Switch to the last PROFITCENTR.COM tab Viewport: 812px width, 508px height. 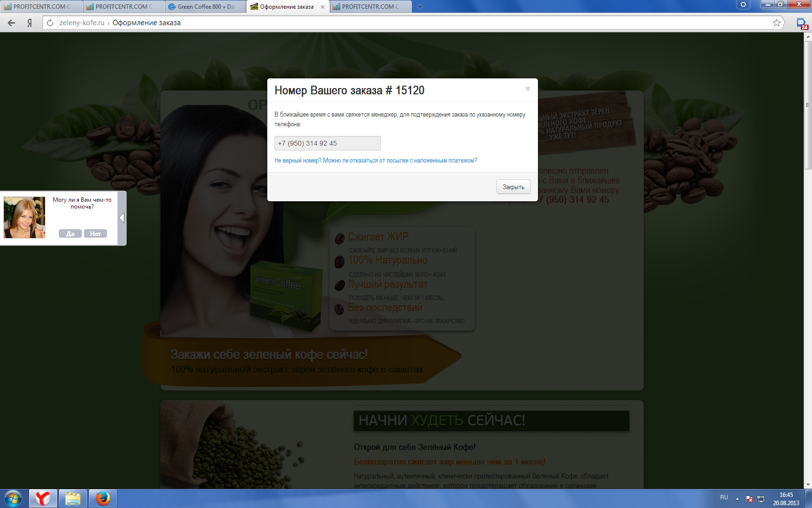click(x=370, y=7)
